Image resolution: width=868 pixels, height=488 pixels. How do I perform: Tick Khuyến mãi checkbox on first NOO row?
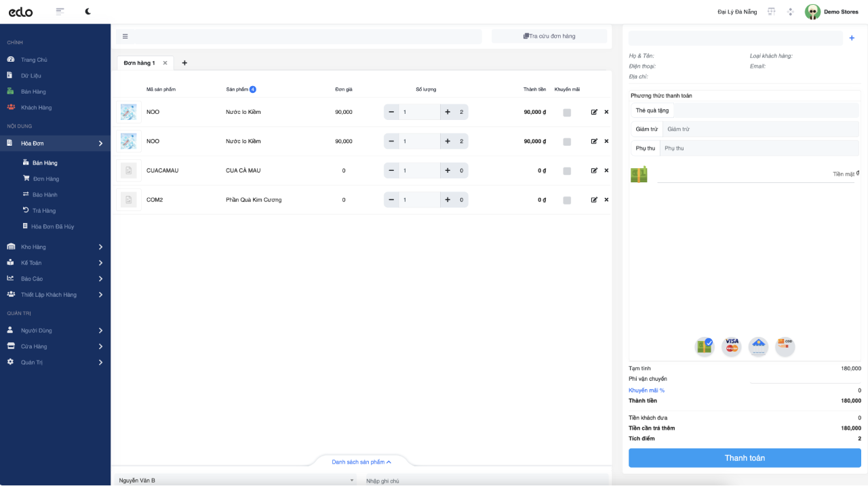(567, 113)
